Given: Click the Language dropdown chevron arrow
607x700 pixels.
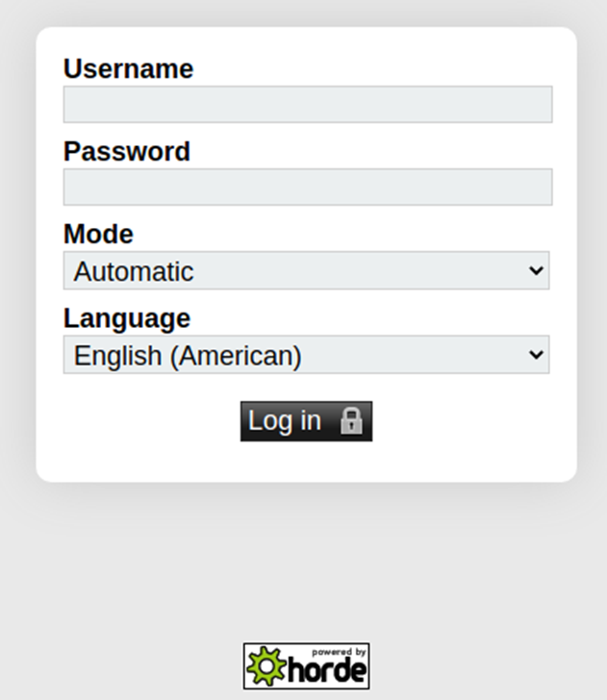Looking at the screenshot, I should [x=536, y=355].
